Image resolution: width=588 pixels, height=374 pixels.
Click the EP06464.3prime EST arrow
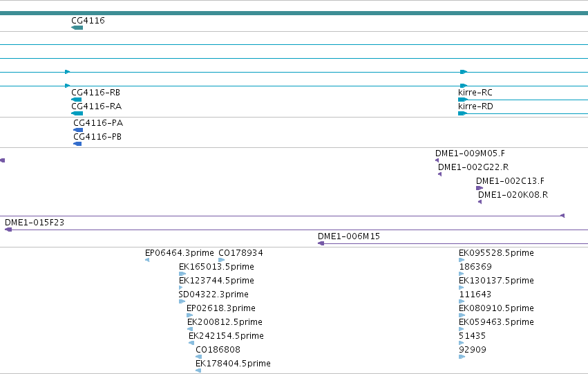(x=147, y=259)
